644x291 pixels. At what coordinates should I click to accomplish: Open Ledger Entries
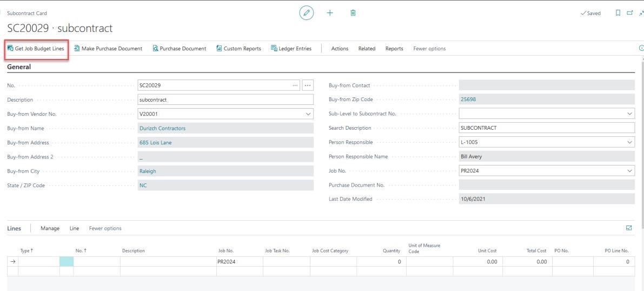[291, 49]
